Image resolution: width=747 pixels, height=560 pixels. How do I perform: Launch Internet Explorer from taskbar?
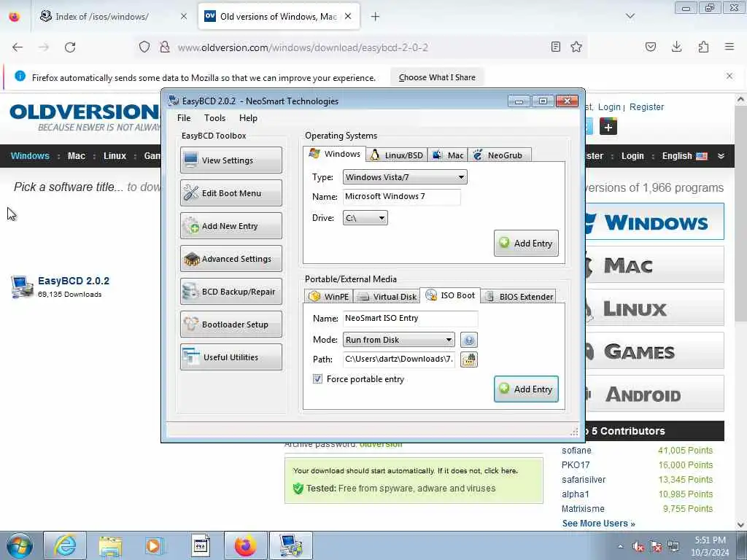tap(65, 545)
